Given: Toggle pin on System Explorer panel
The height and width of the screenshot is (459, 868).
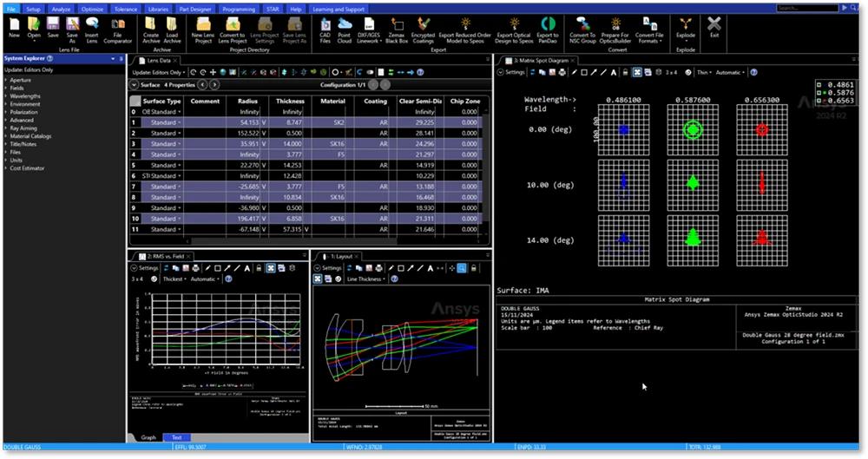Looking at the screenshot, I should click(x=121, y=58).
